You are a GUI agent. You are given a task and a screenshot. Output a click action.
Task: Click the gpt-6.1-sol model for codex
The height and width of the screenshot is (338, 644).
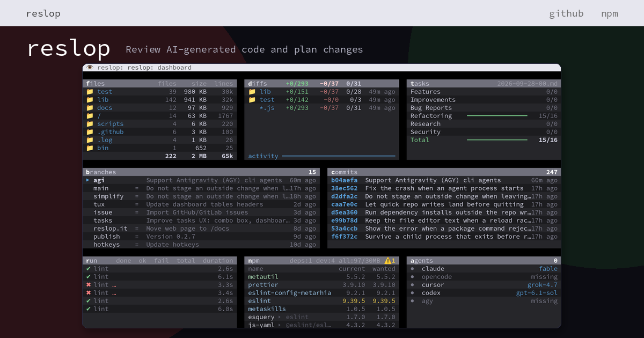(537, 293)
